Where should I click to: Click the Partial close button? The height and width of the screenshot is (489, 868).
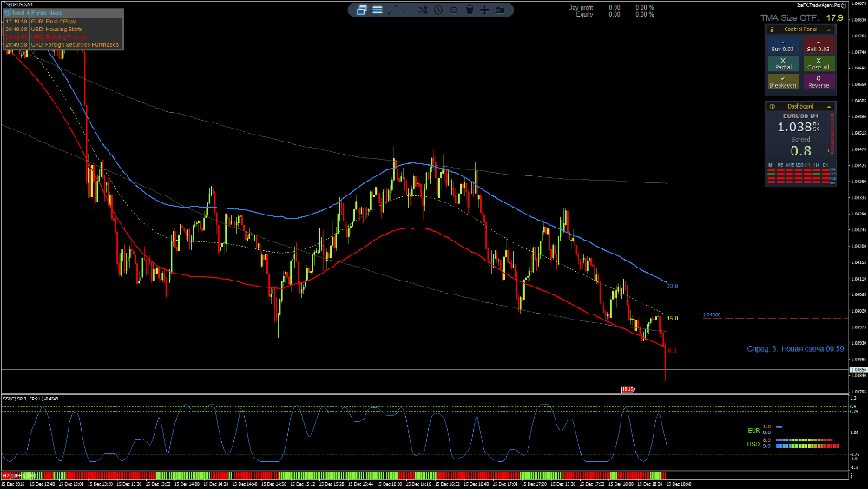(783, 63)
